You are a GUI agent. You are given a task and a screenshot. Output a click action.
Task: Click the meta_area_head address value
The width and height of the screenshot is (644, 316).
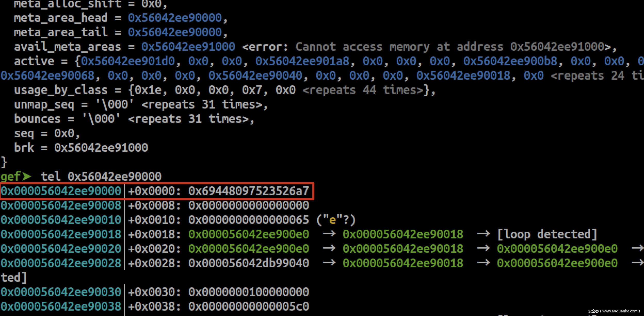point(175,18)
